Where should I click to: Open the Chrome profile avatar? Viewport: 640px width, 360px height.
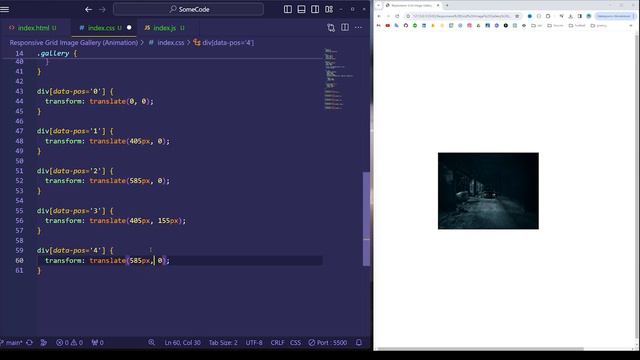click(x=589, y=16)
